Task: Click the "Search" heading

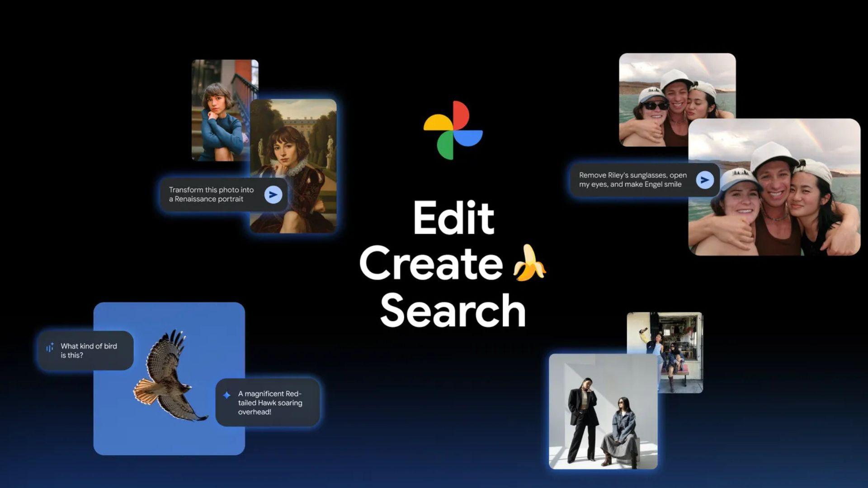Action: click(452, 312)
